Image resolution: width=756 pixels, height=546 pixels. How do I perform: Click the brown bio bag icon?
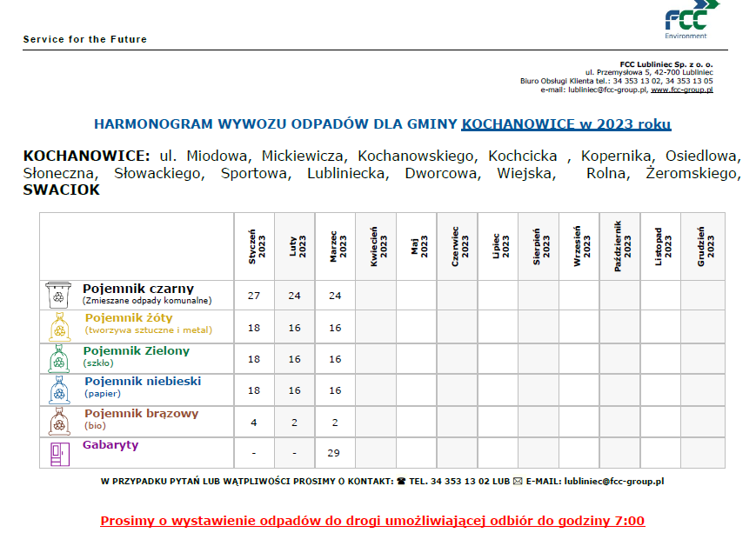coord(58,422)
